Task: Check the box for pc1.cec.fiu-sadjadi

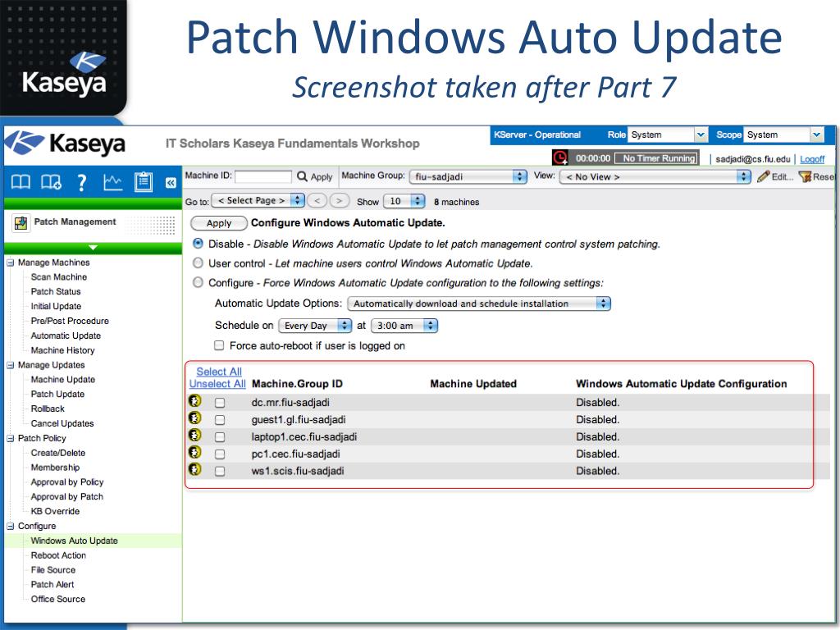Action: pyautogui.click(x=220, y=454)
